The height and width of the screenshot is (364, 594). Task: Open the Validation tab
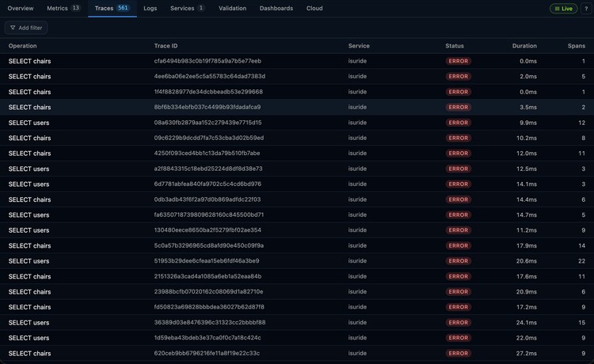[232, 9]
